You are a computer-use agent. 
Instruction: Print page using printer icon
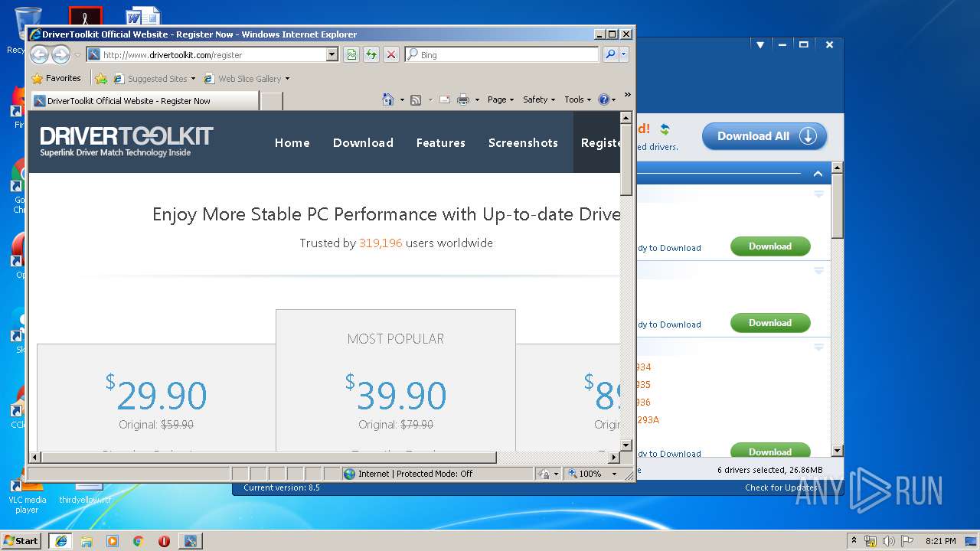point(463,99)
